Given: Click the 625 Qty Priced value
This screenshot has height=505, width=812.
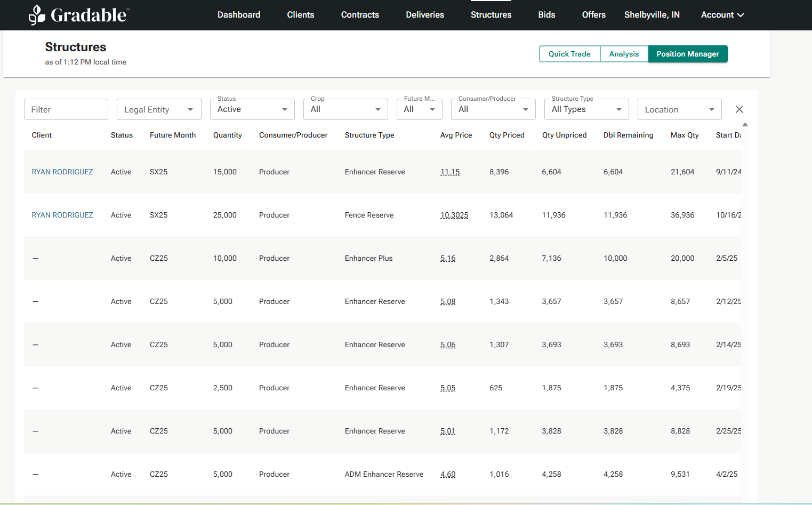Looking at the screenshot, I should (x=496, y=388).
